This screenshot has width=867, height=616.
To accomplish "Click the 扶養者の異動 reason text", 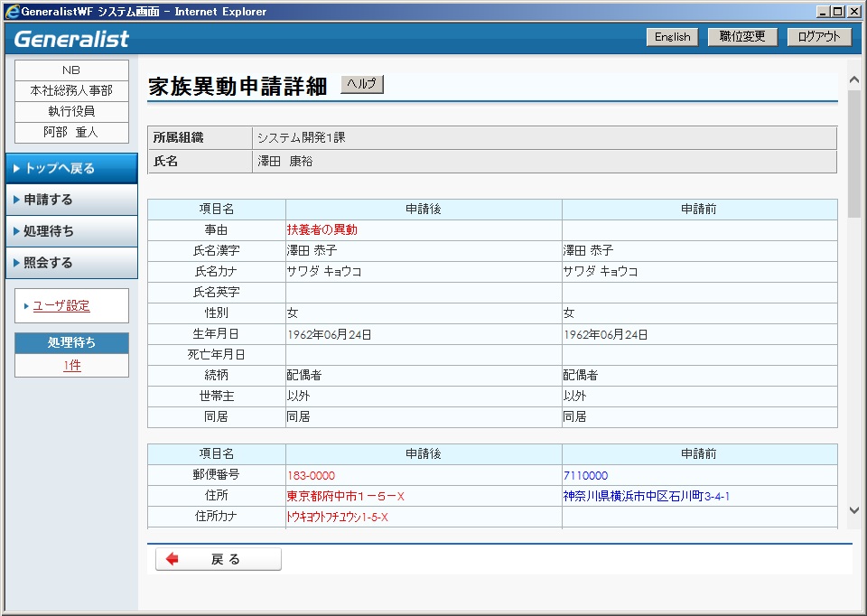I will point(322,230).
